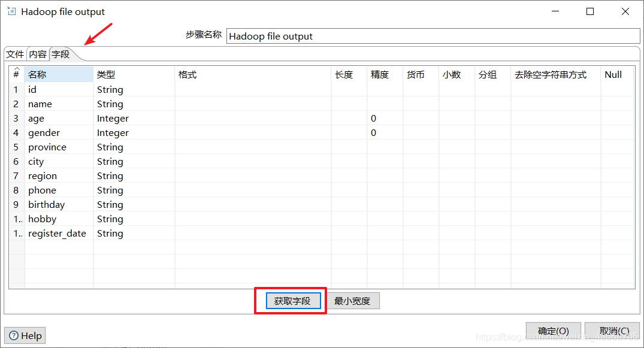Click the 精度 column header
Viewport: 644px width, 348px height.
click(x=385, y=74)
